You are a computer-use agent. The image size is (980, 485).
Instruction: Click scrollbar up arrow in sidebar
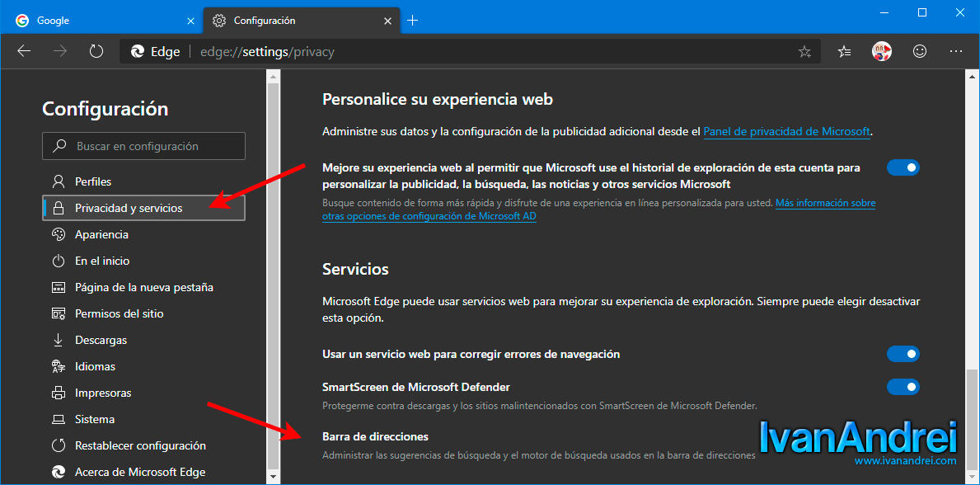[x=273, y=75]
